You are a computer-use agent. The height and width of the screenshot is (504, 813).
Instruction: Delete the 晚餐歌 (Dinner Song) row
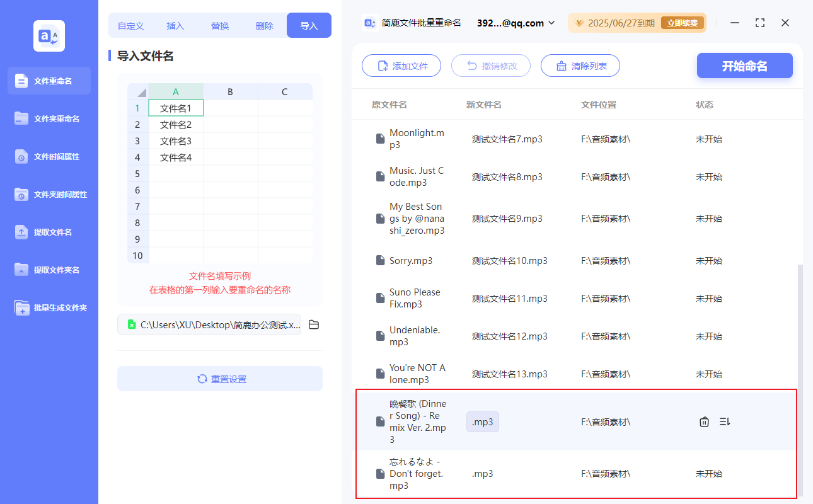pos(704,421)
